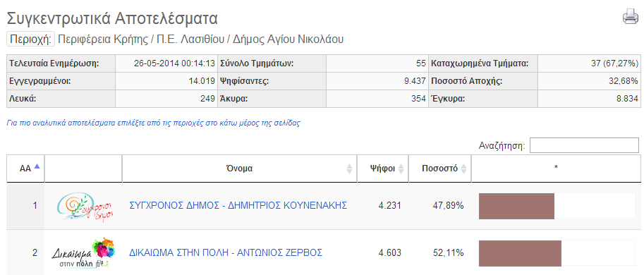Screen dimensions: 644x275
Task: Focus the Αναζήτηση search field
Action: tap(584, 145)
